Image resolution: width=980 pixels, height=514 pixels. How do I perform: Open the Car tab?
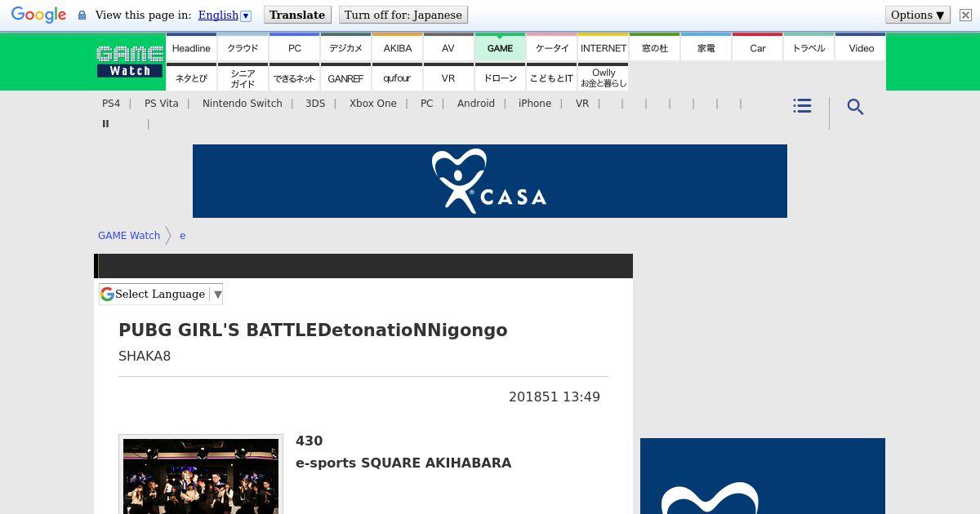coord(757,48)
